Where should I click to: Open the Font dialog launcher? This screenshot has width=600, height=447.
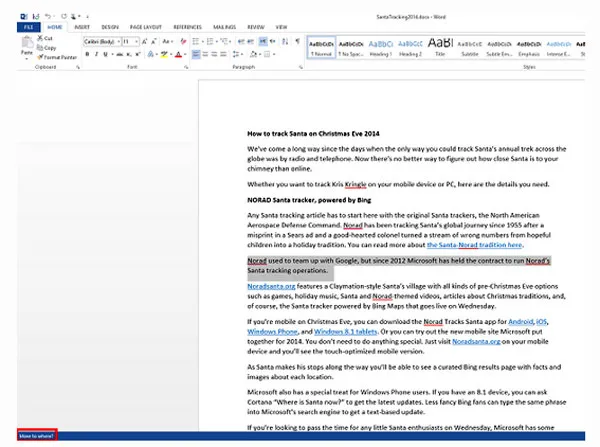click(186, 67)
